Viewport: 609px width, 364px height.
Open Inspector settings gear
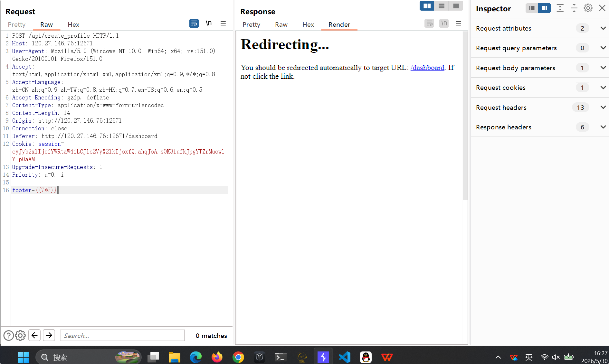click(588, 8)
